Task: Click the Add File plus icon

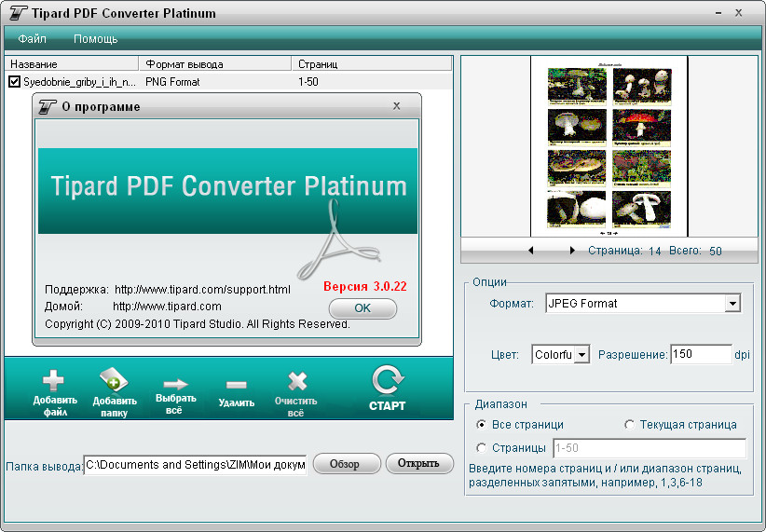Action: 53,381
